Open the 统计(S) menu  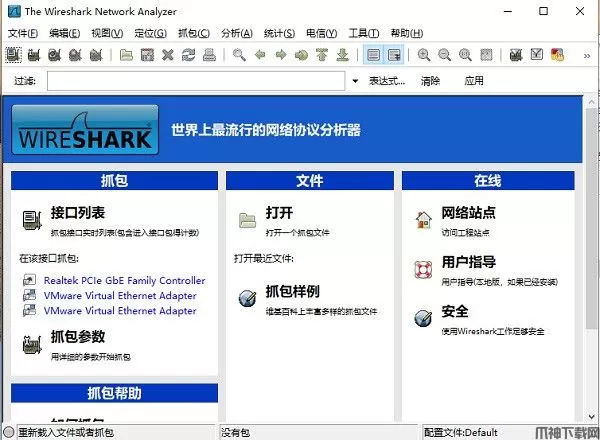[x=278, y=32]
